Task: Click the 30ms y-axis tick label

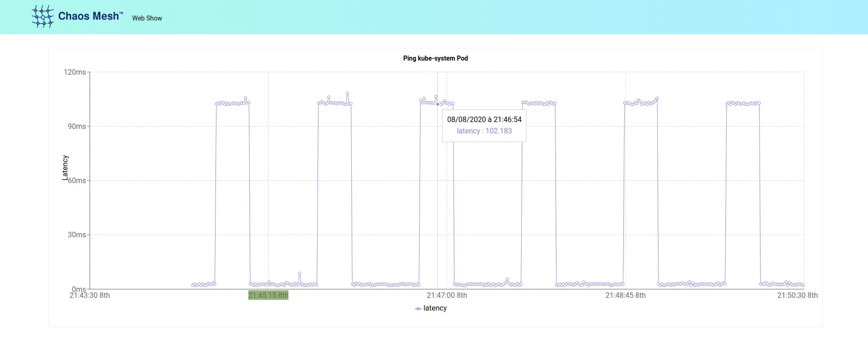Action: coord(77,235)
